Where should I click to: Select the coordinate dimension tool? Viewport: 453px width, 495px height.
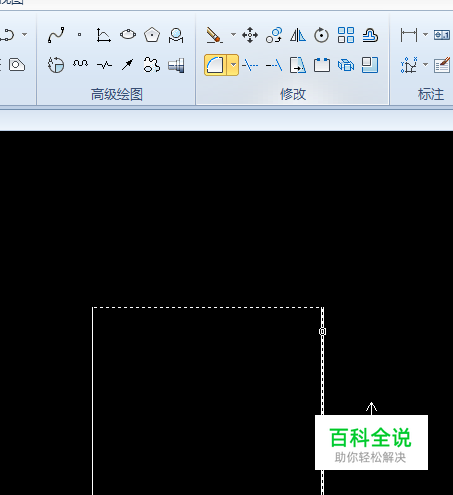(409, 65)
